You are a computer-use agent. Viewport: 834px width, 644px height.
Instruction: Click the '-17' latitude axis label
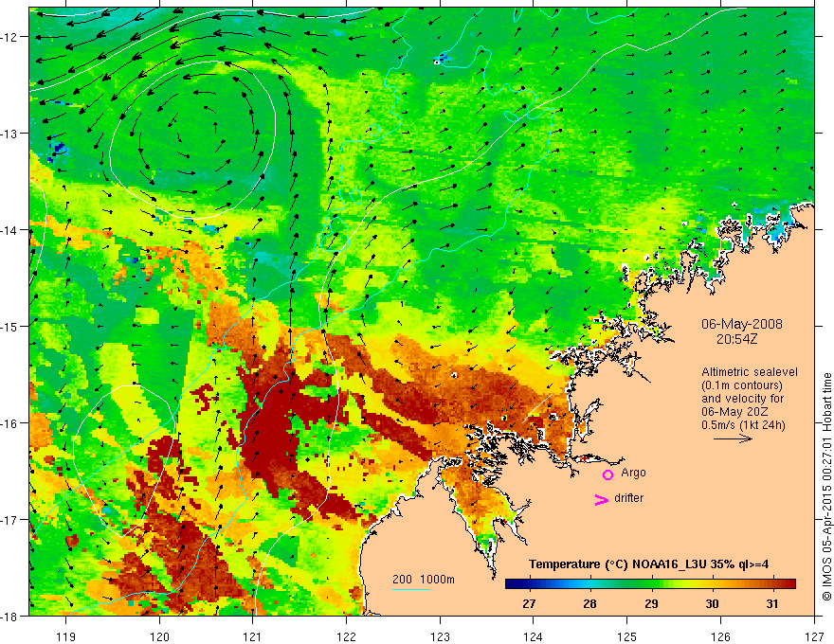click(x=9, y=520)
